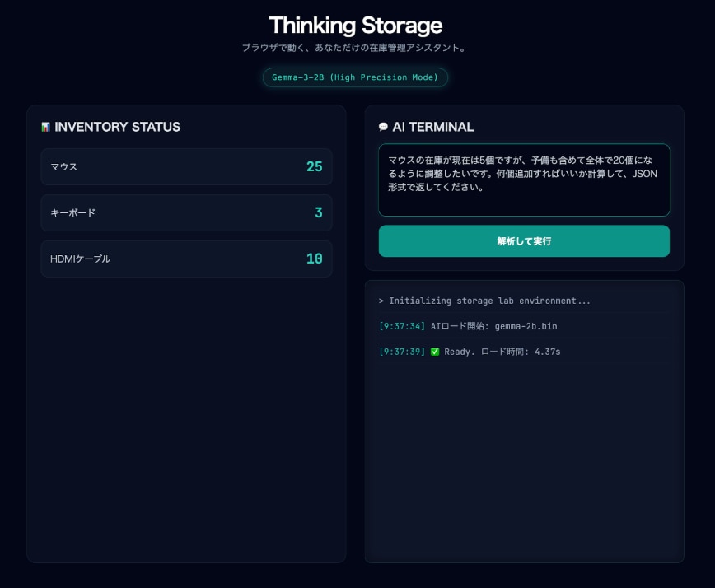Click the speech bubble icon beside AI TERMINAL
Image resolution: width=715 pixels, height=588 pixels.
coord(383,127)
